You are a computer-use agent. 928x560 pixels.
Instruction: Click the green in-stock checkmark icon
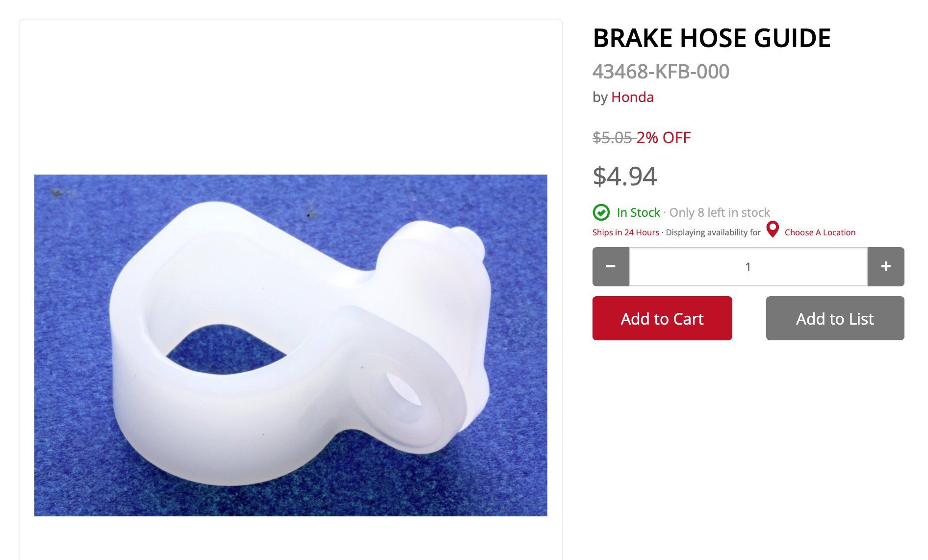pos(601,212)
